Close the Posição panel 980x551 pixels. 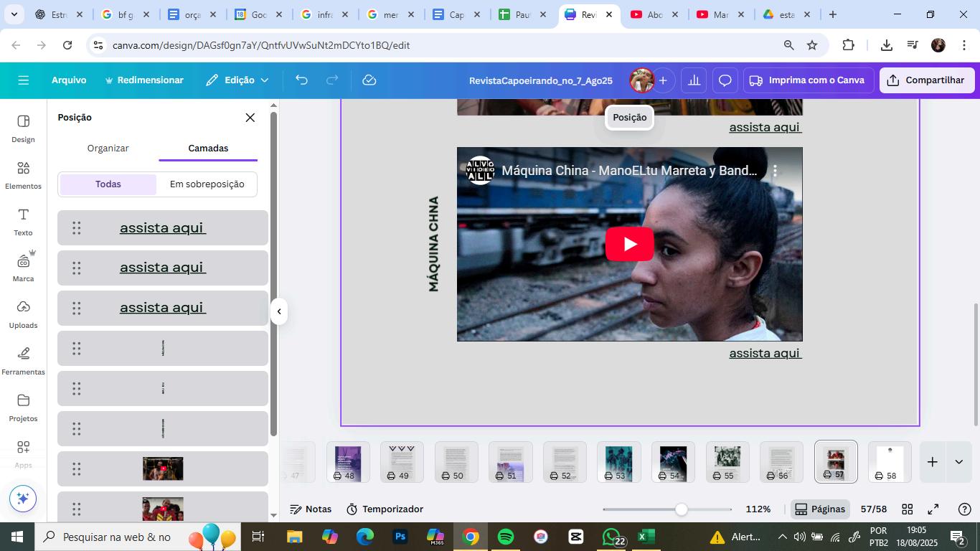250,118
